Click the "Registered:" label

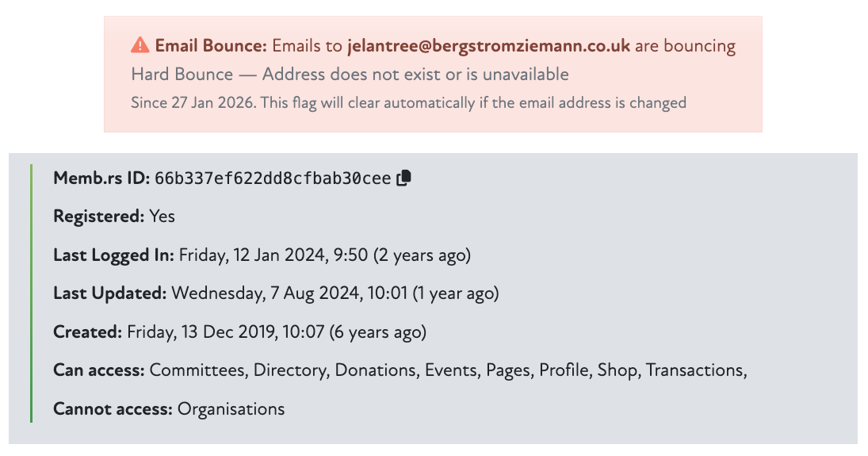coord(99,217)
